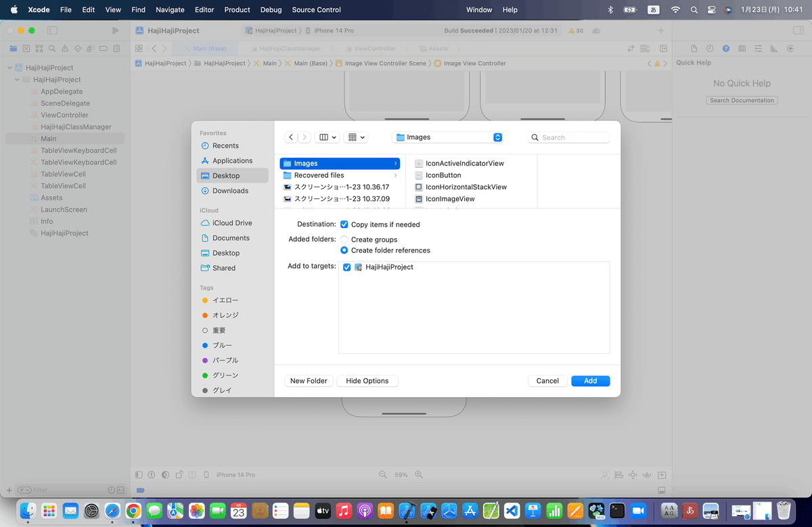812x527 pixels.
Task: Open Control Center in menu bar
Action: 711,9
